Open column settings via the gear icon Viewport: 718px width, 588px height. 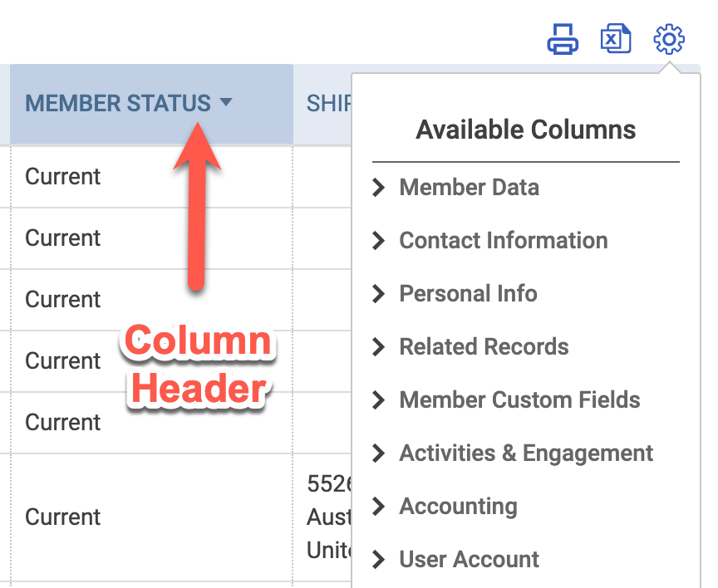[669, 39]
